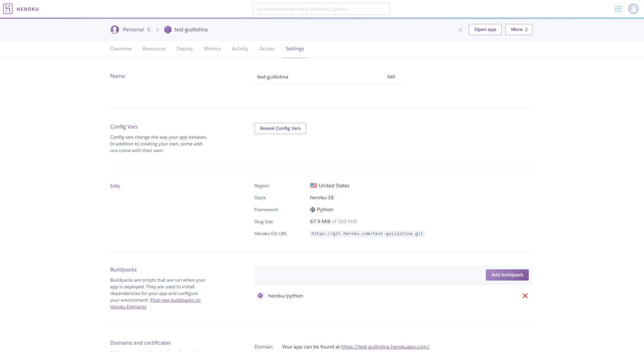Click the heroku-18 stack value
644x352 pixels.
[322, 197]
